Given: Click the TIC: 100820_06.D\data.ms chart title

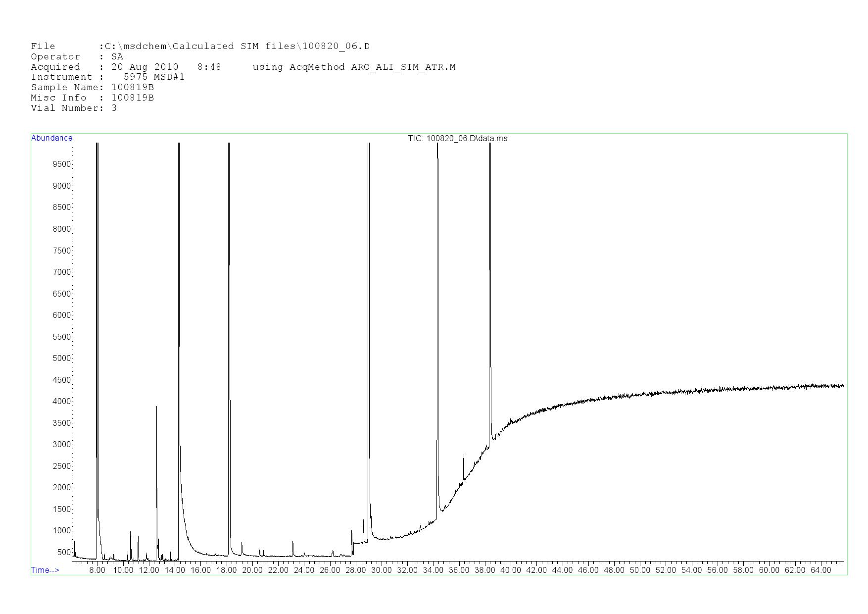Looking at the screenshot, I should [x=457, y=139].
